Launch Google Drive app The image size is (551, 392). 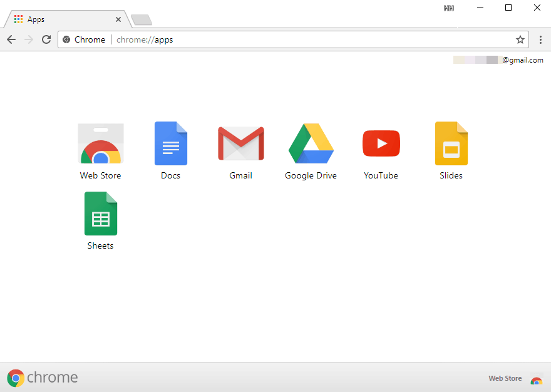[311, 143]
